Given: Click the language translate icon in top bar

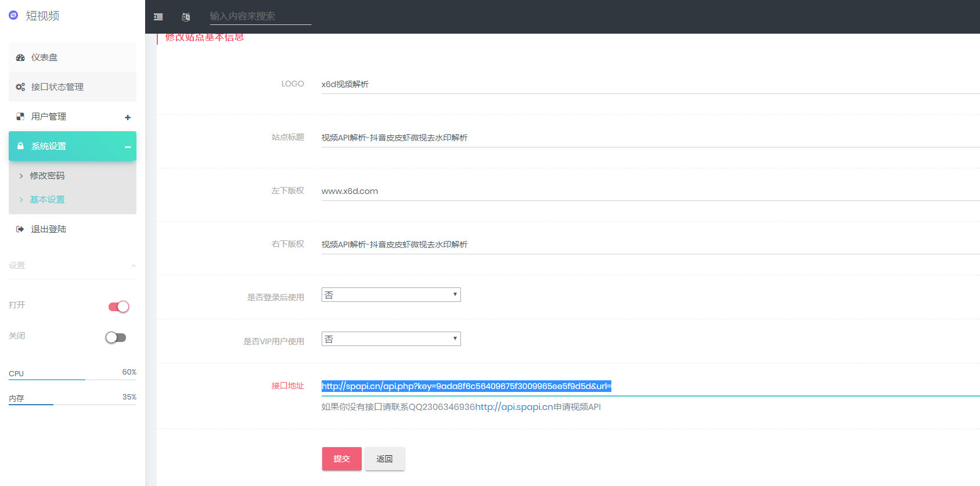Looking at the screenshot, I should pyautogui.click(x=186, y=17).
